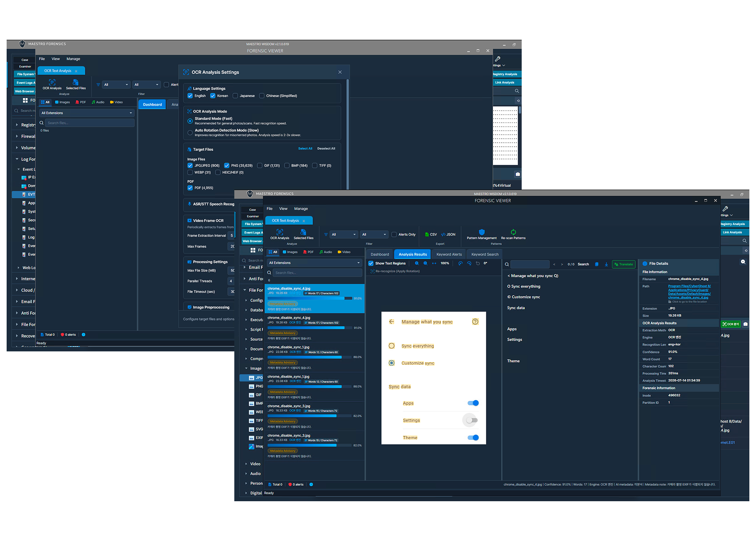Image resolution: width=756 pixels, height=541 pixels.
Task: Click the filter lines icon in front window
Action: click(326, 235)
